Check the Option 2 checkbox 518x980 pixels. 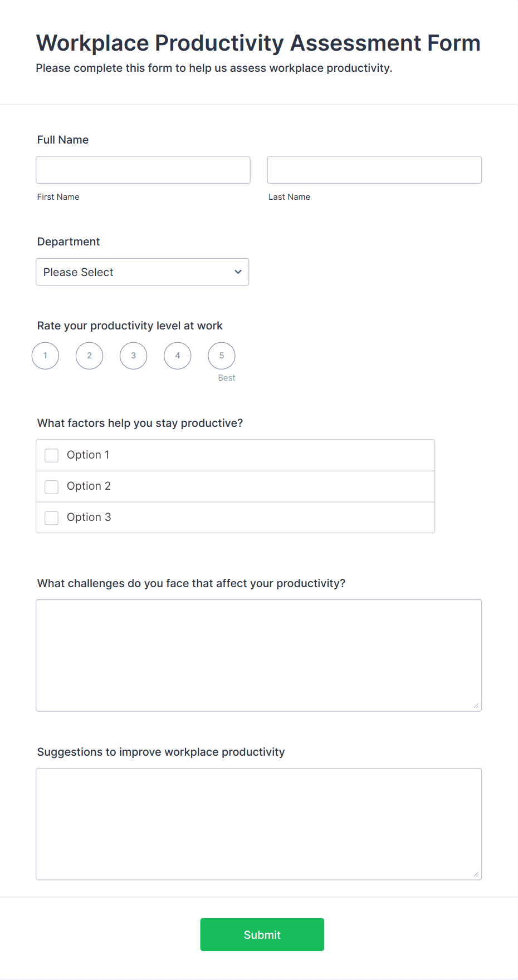point(51,486)
